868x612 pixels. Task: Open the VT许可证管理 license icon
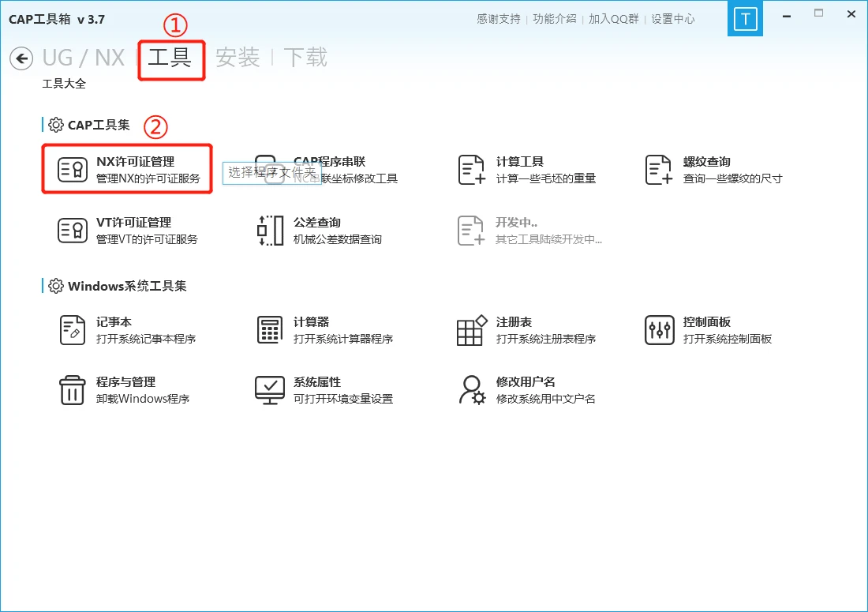(x=73, y=231)
